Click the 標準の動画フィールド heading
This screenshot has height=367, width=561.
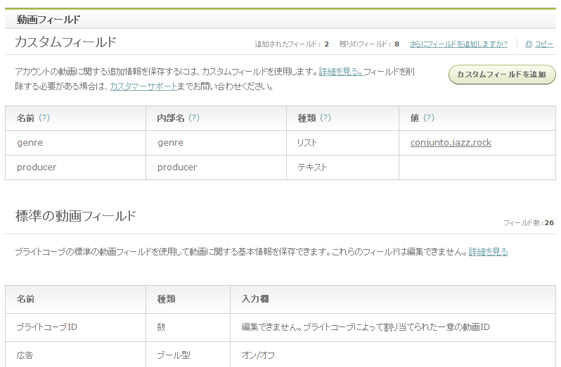pos(75,216)
